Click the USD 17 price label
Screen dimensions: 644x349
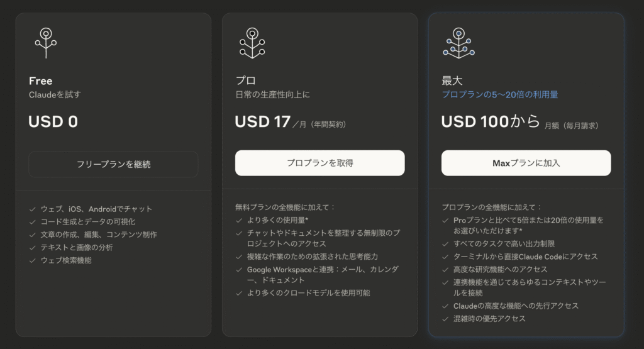(x=262, y=121)
